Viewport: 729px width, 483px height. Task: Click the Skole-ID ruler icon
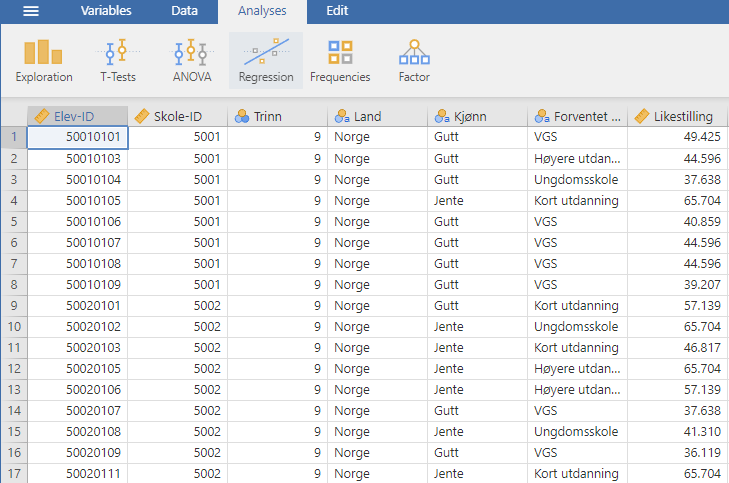point(142,116)
